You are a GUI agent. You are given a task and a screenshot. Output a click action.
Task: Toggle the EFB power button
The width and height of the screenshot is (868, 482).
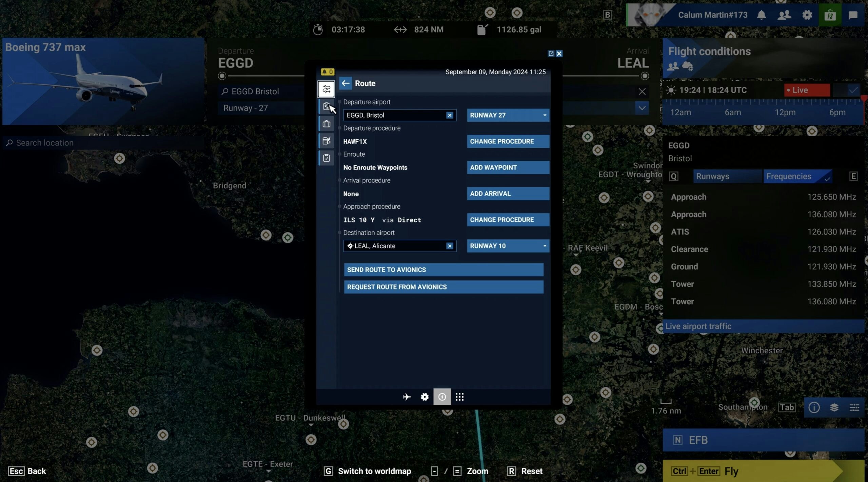[442, 397]
